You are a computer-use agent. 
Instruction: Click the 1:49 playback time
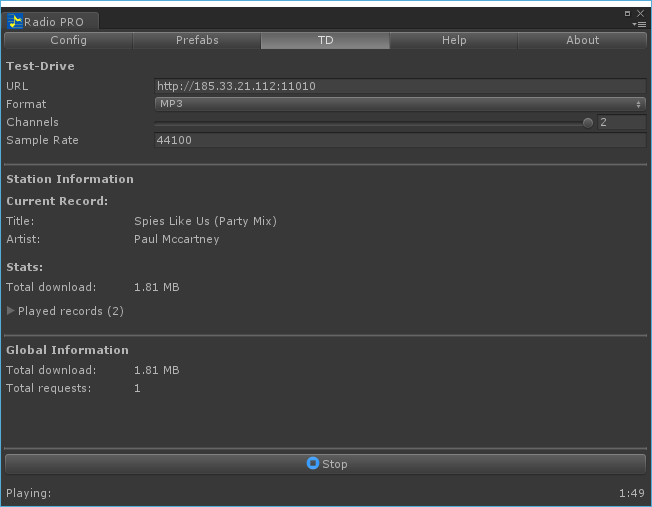click(631, 493)
